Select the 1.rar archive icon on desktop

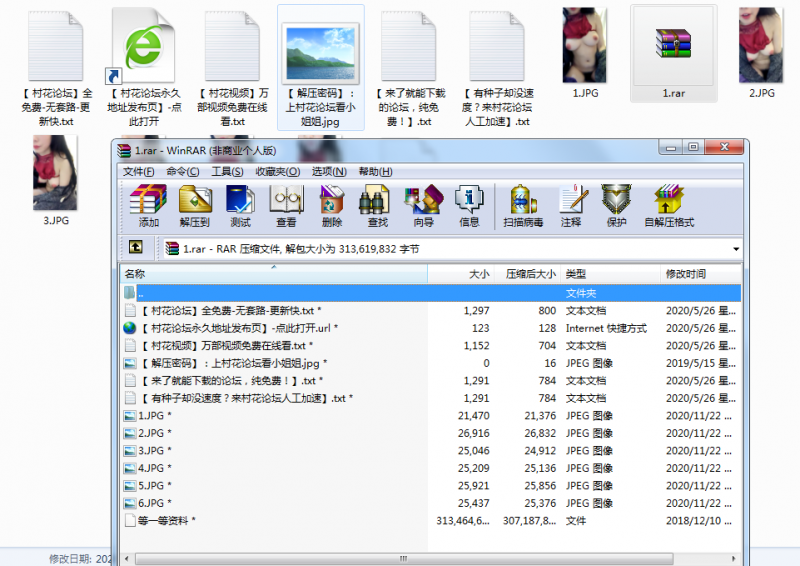pyautogui.click(x=673, y=50)
